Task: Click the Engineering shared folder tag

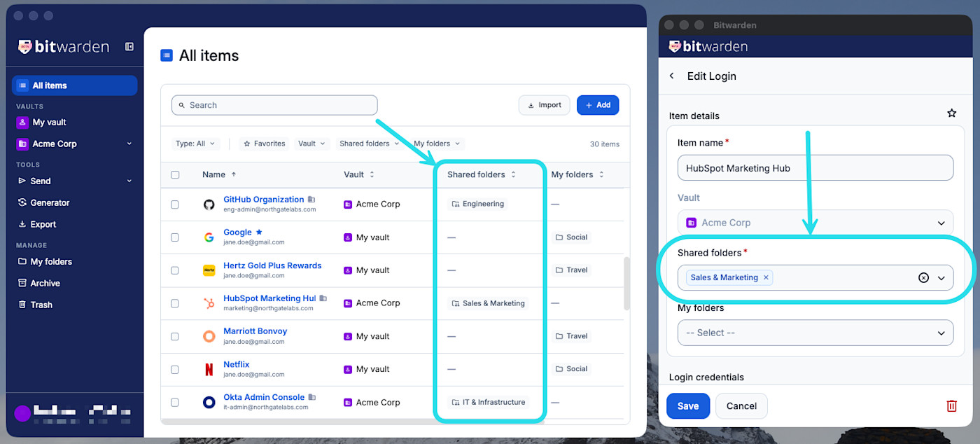Action: [x=478, y=204]
